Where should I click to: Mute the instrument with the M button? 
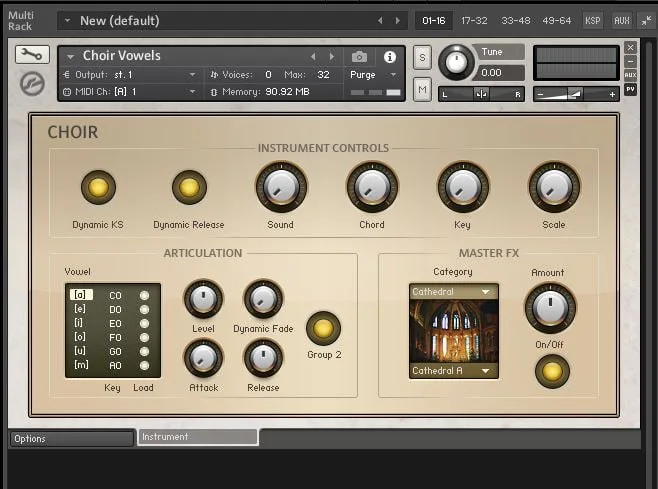pos(422,90)
